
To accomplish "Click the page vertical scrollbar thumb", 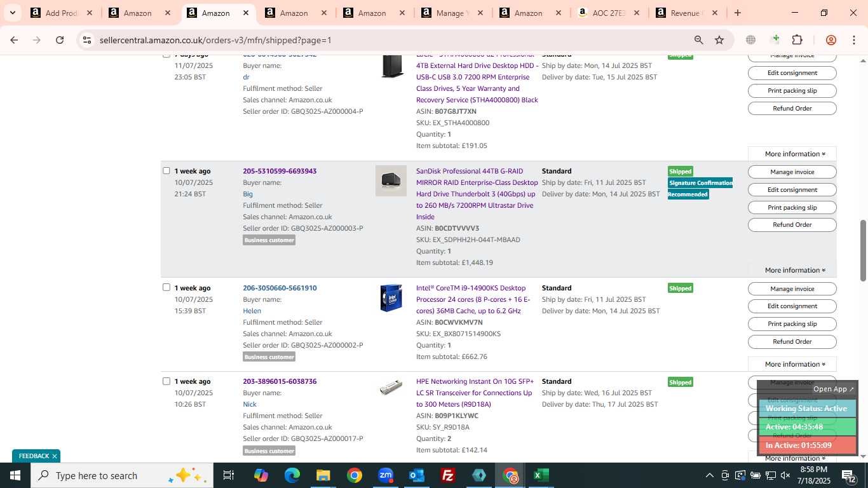I will tap(863, 250).
